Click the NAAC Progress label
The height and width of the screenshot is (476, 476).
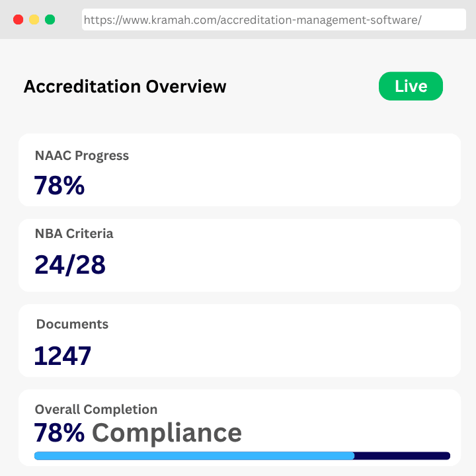[81, 156]
